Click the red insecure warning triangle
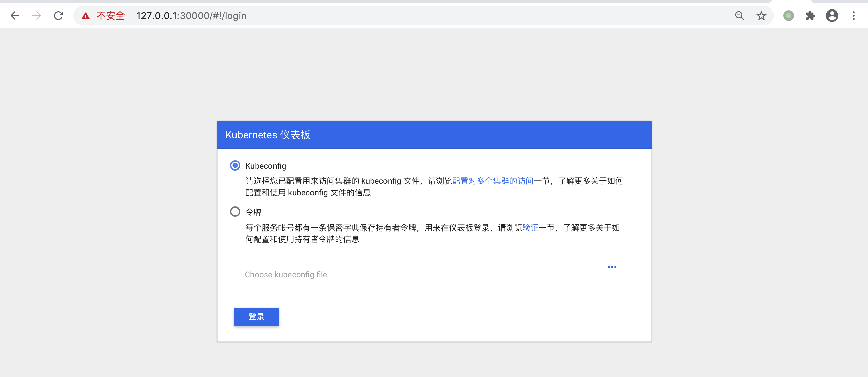This screenshot has height=377, width=868. [x=86, y=16]
